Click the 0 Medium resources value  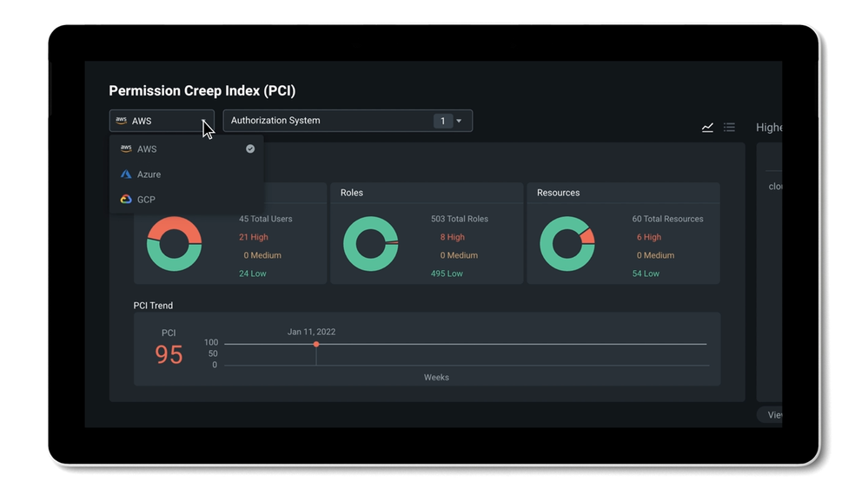point(655,255)
